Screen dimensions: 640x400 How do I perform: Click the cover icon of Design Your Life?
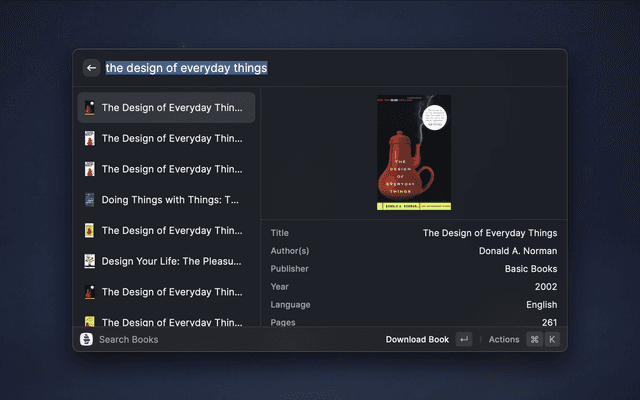click(x=89, y=261)
